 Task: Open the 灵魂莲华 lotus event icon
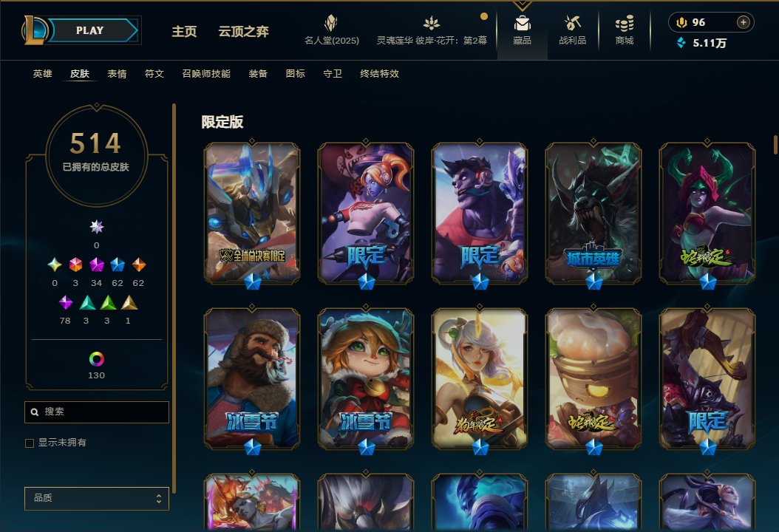coord(431,23)
